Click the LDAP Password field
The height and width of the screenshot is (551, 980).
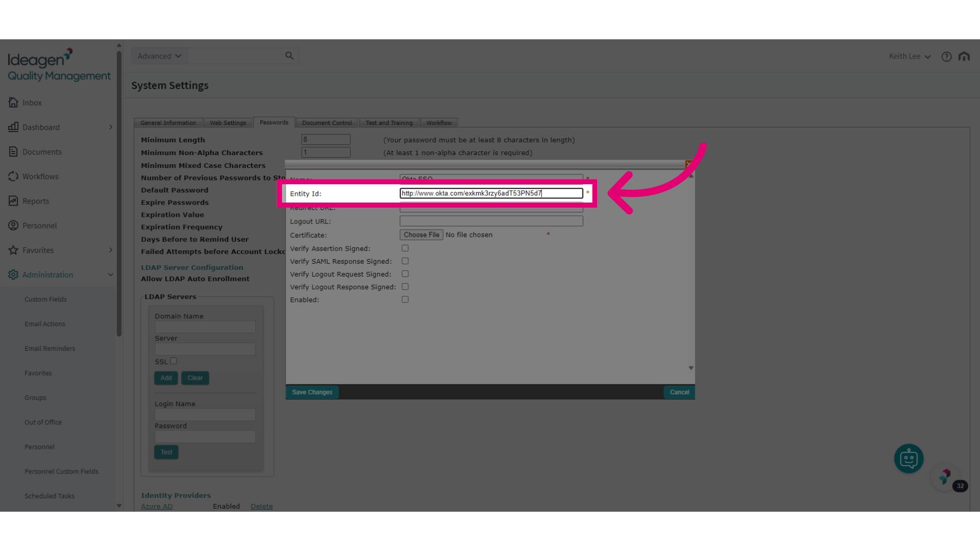coord(205,437)
